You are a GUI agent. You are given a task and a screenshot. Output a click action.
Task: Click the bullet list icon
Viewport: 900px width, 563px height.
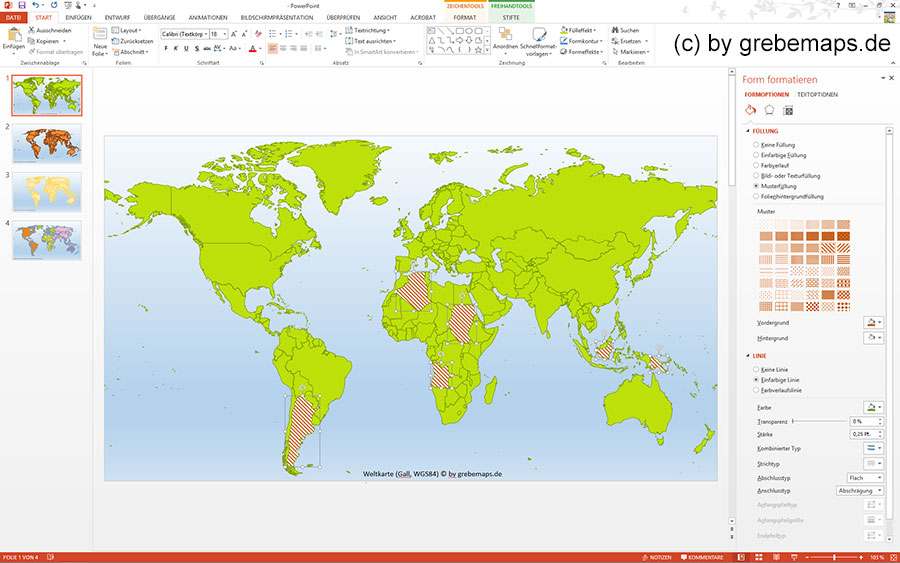(x=273, y=34)
